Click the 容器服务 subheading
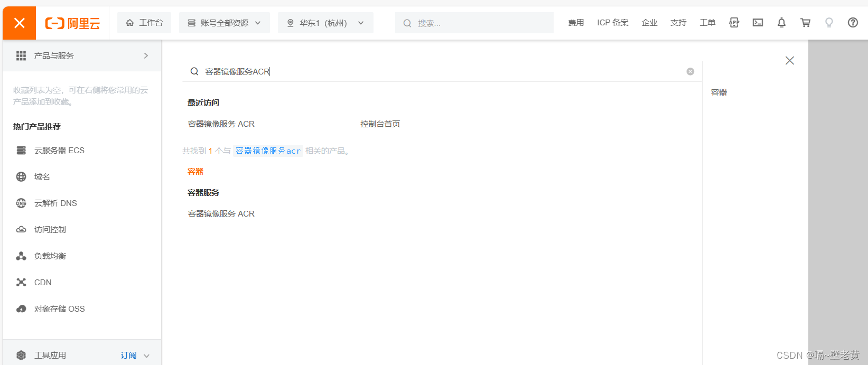 203,193
